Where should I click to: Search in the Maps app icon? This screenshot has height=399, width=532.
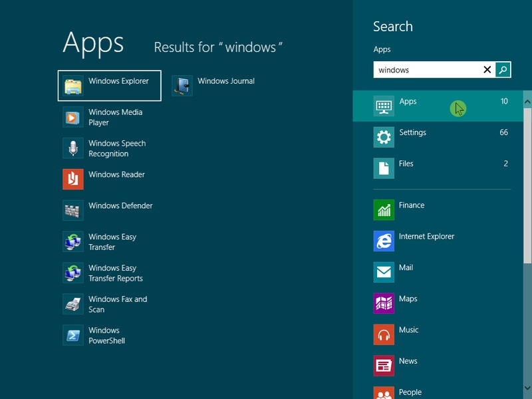[384, 303]
